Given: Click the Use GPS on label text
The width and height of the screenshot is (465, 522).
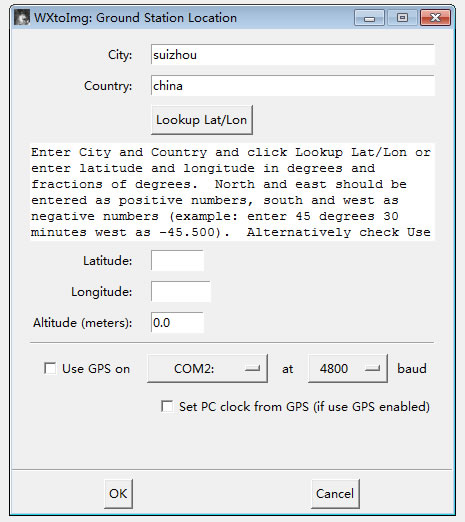Looking at the screenshot, I should point(96,369).
